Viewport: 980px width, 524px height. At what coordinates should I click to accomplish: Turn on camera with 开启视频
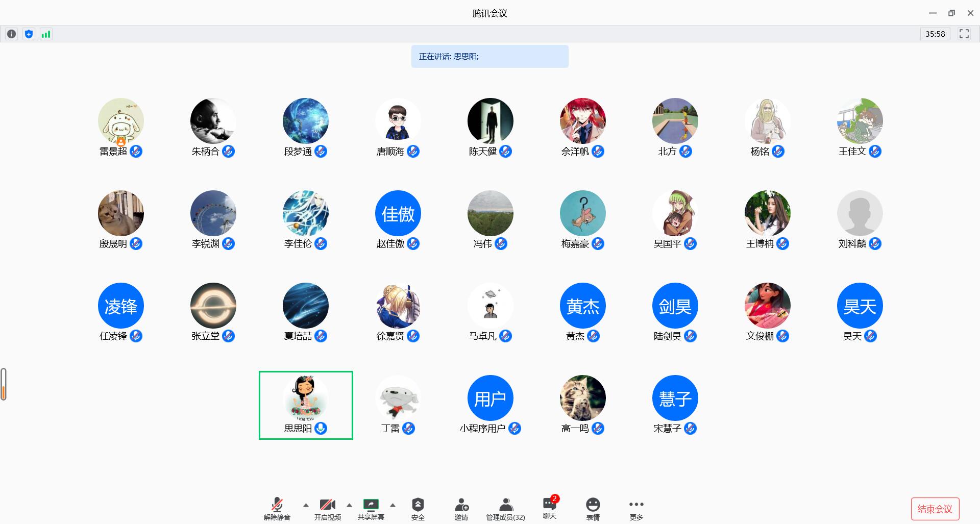327,509
